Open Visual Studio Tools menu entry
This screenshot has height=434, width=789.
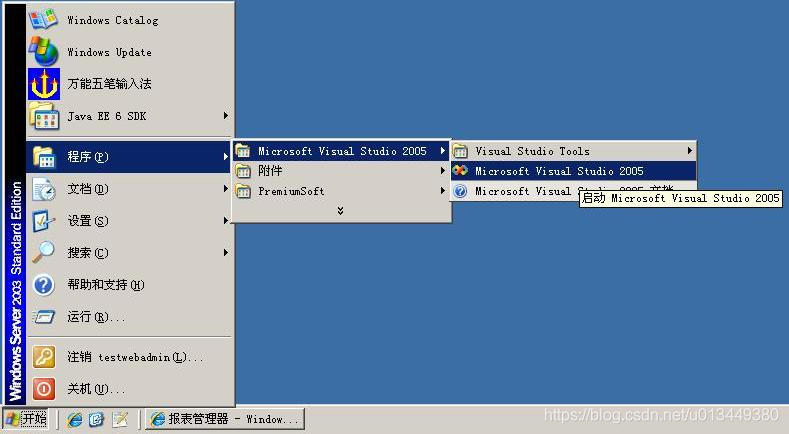(574, 151)
